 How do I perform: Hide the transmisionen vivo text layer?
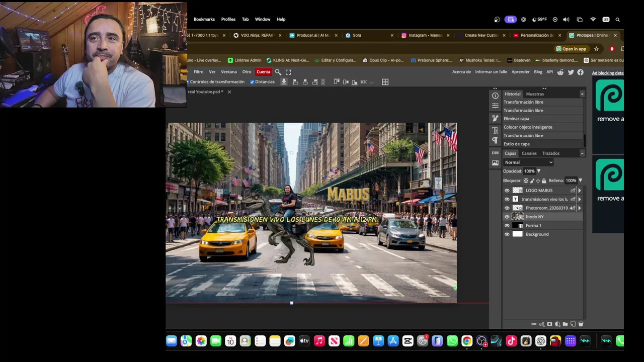(x=507, y=199)
